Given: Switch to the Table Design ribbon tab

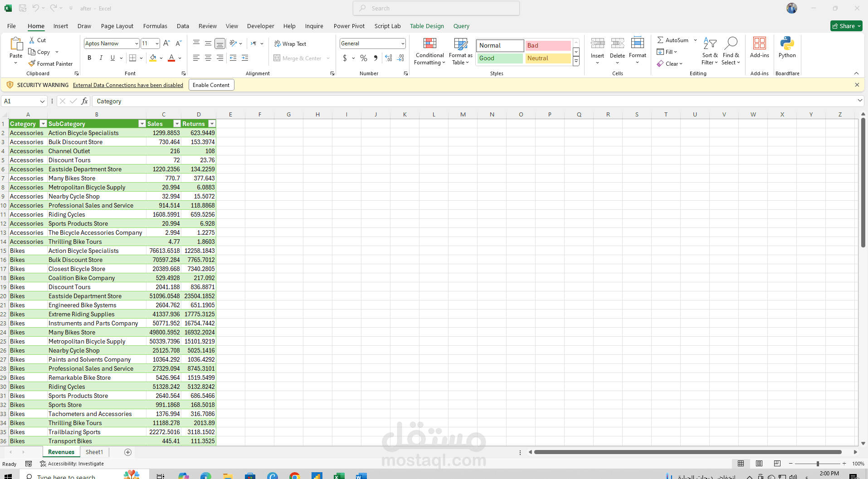Looking at the screenshot, I should click(x=426, y=26).
